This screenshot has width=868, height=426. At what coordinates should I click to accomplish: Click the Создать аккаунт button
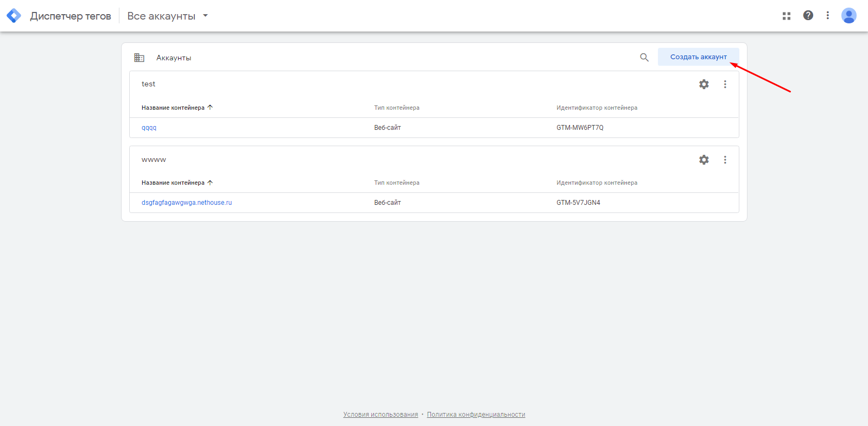[x=698, y=57]
